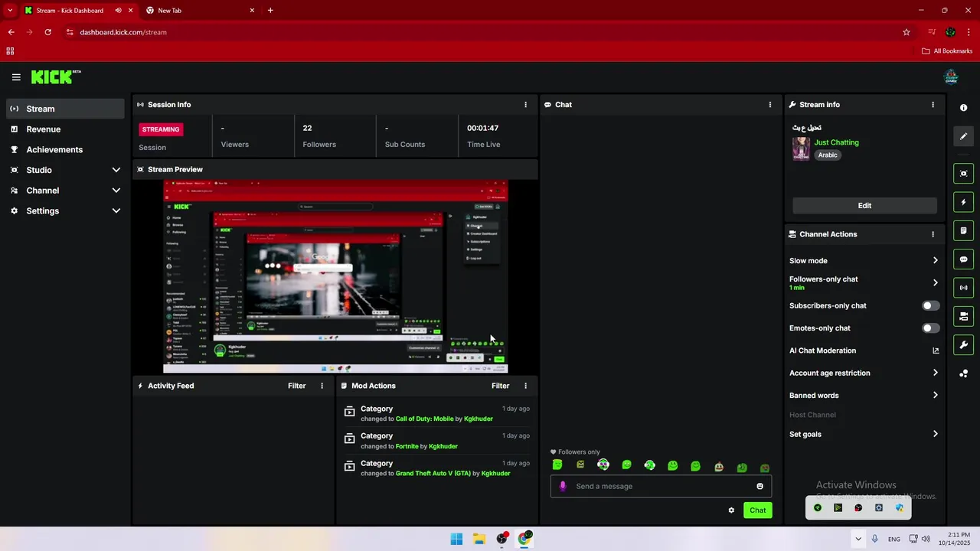The height and width of the screenshot is (551, 980).
Task: Open the Channel Actions three-dot menu
Action: (x=933, y=234)
